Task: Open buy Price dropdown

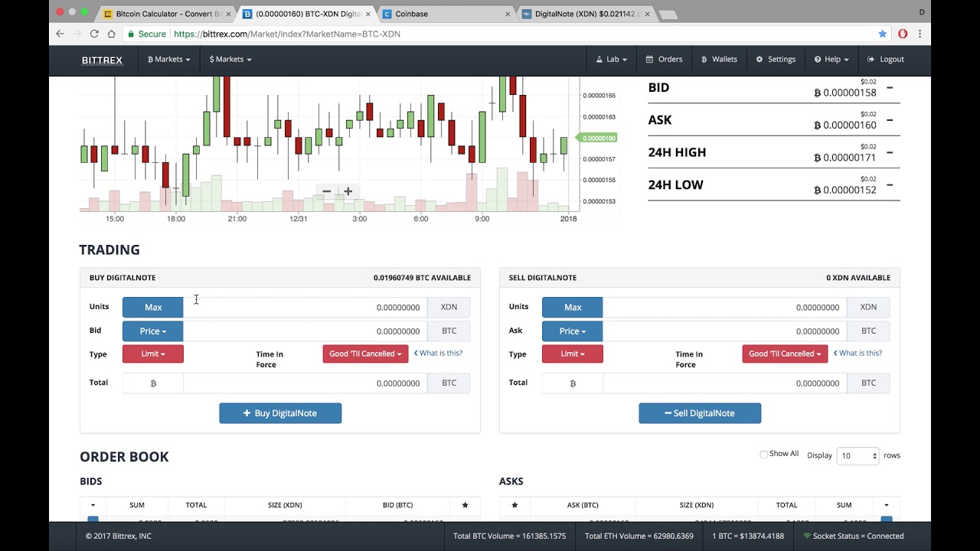Action: [x=153, y=331]
